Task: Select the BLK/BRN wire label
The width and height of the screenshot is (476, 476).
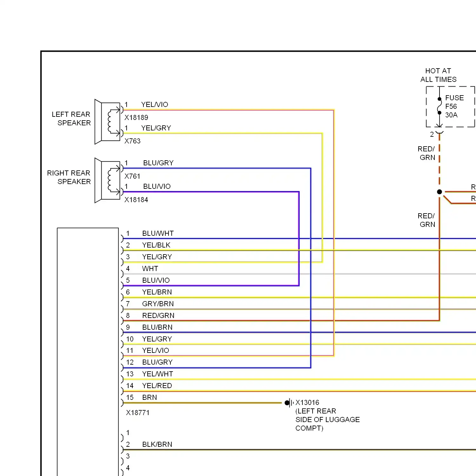Action: coord(157,444)
